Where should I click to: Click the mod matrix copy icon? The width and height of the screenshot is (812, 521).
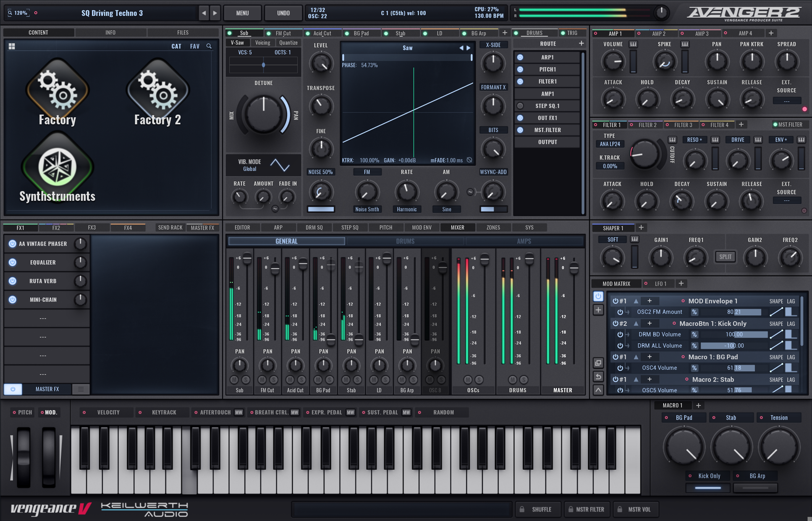598,363
